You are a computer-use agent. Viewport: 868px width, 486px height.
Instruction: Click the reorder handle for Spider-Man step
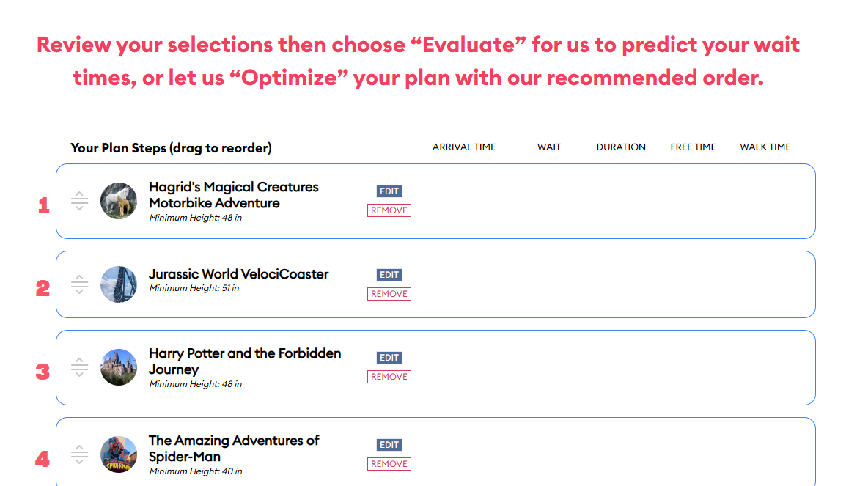79,454
